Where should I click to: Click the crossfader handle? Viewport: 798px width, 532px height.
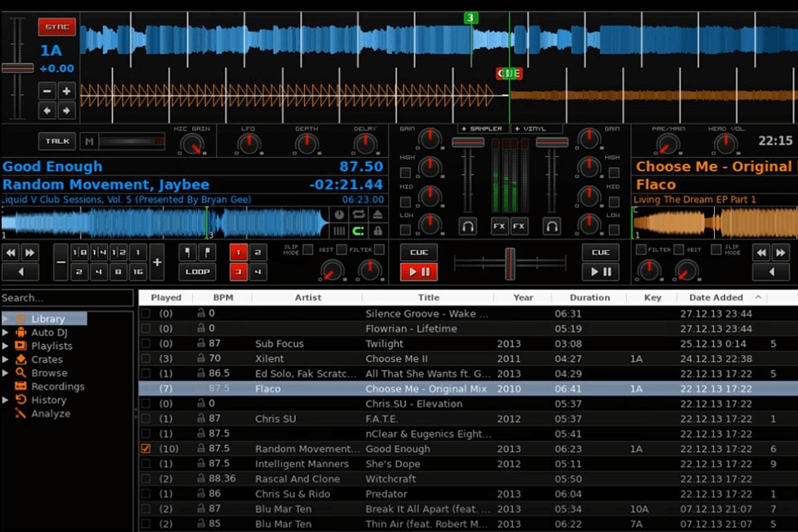(510, 264)
